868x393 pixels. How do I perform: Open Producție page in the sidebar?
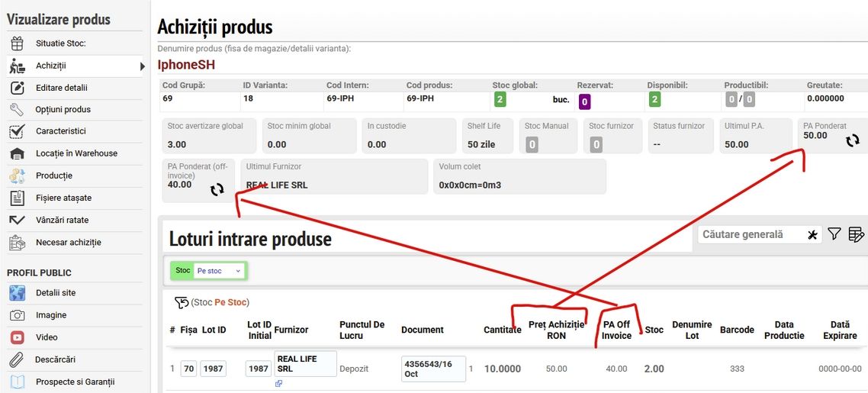pos(53,176)
